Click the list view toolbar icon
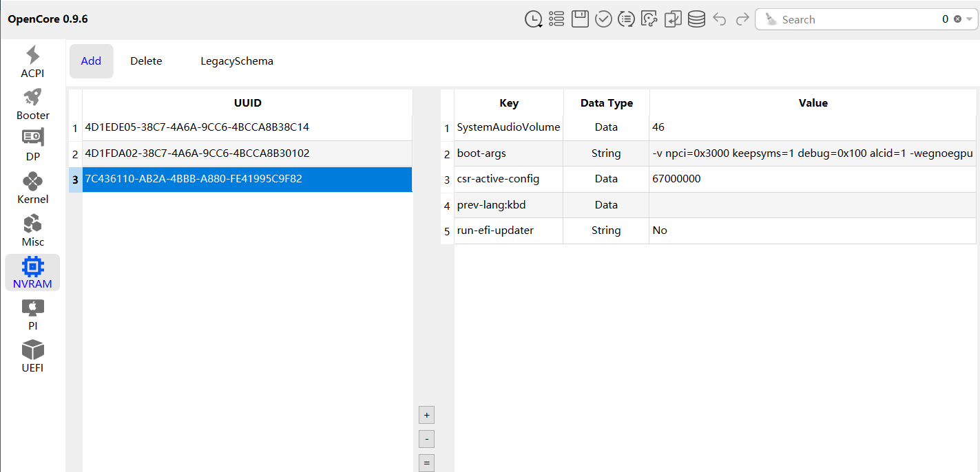Viewport: 980px width, 472px height. pos(556,19)
